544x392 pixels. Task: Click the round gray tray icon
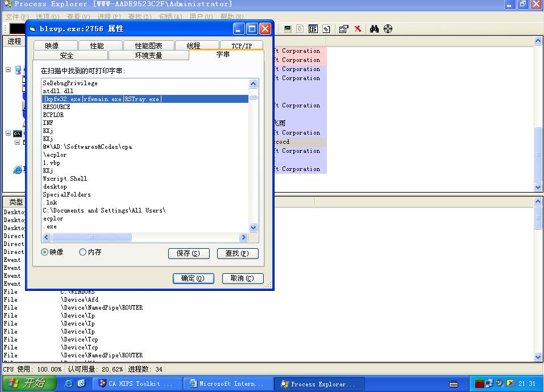[x=500, y=383]
